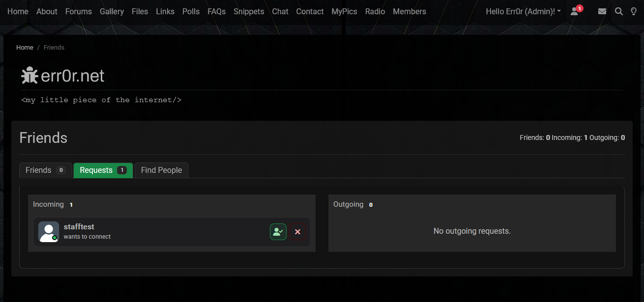Expand the Hello Err0r (Admin) dropdown
The width and height of the screenshot is (644, 302).
pyautogui.click(x=523, y=11)
